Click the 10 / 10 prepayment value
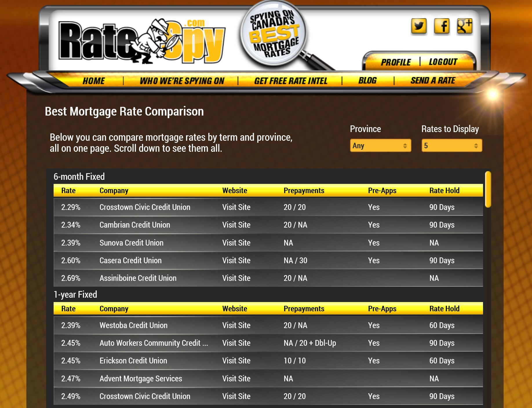 pyautogui.click(x=295, y=361)
